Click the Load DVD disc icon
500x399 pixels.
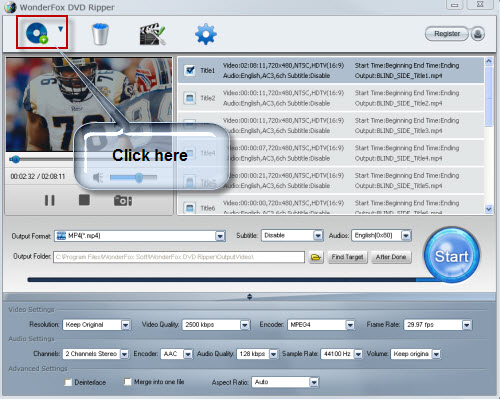click(37, 33)
